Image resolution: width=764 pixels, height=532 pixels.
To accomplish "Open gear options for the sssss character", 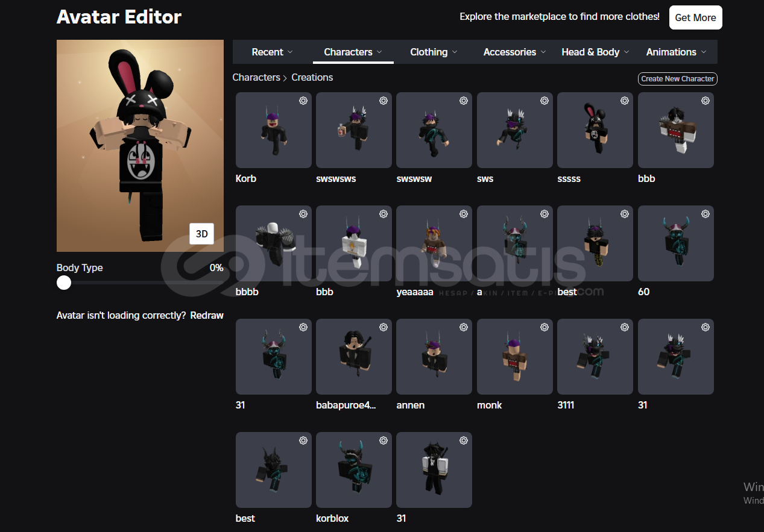I will point(625,101).
